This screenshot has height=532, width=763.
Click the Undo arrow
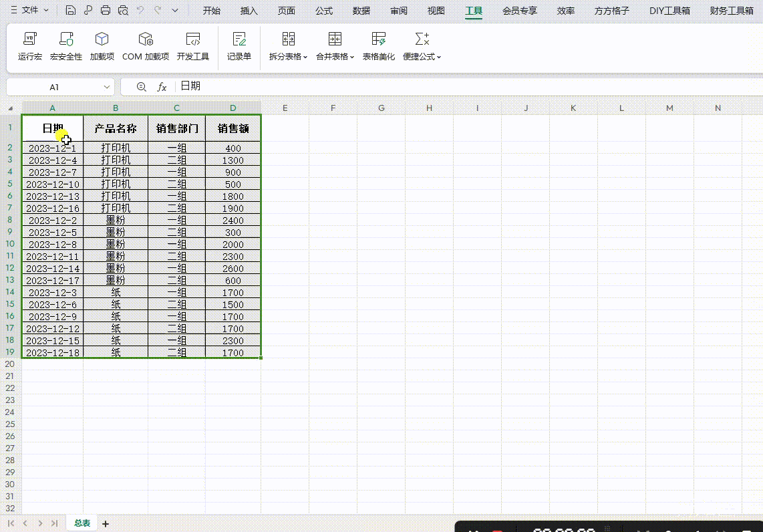point(140,10)
